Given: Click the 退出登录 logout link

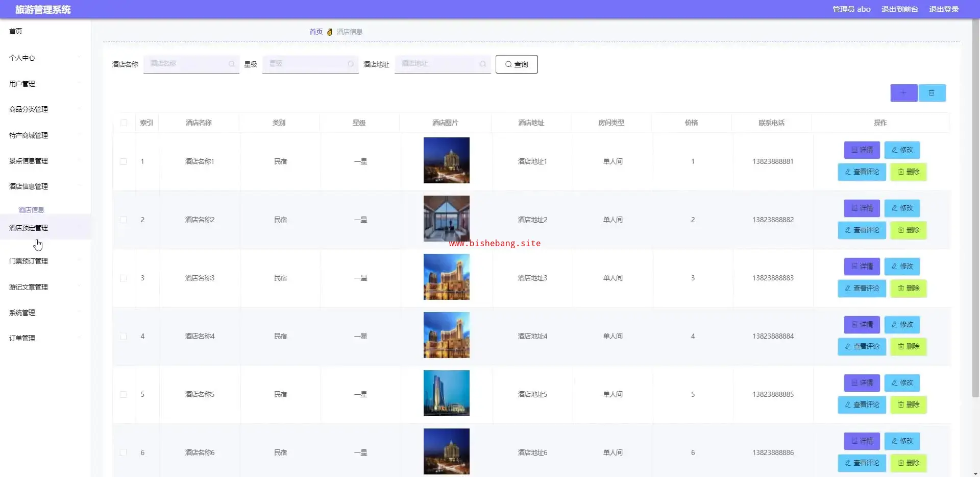Looking at the screenshot, I should 943,9.
